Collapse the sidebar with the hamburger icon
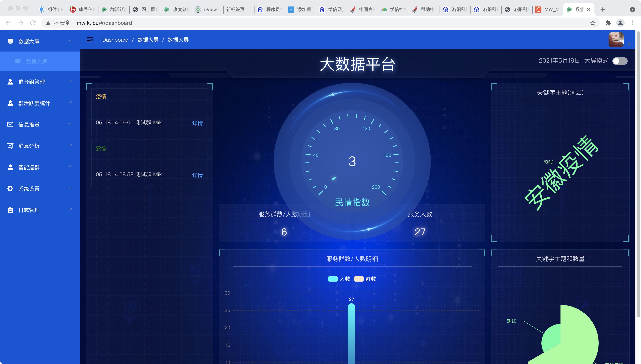 (90, 40)
